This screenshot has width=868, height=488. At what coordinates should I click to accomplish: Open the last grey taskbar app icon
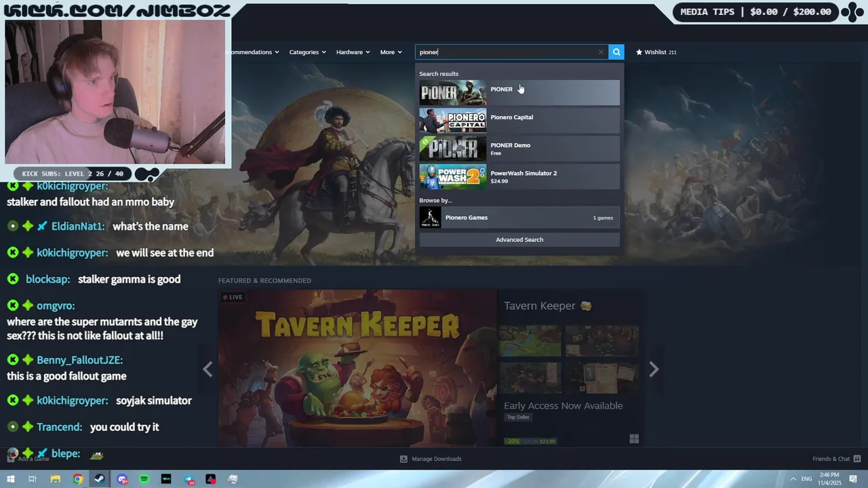pyautogui.click(x=233, y=479)
